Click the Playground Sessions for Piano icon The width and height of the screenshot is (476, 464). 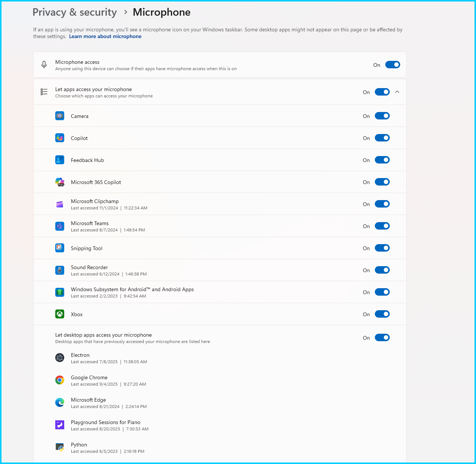point(60,425)
